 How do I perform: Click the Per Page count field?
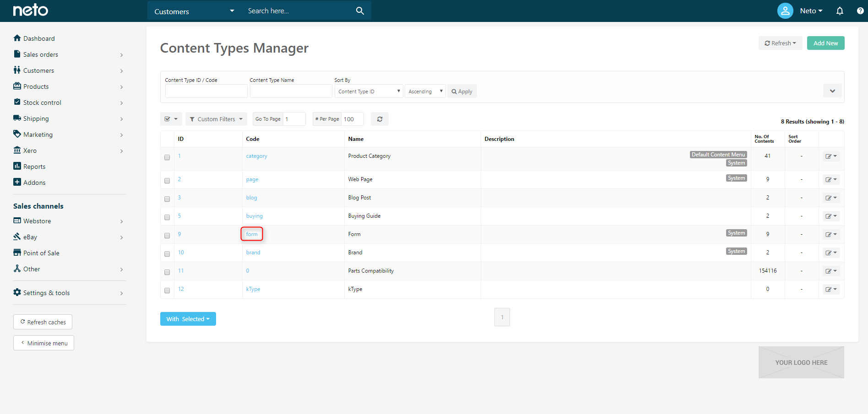tap(353, 119)
